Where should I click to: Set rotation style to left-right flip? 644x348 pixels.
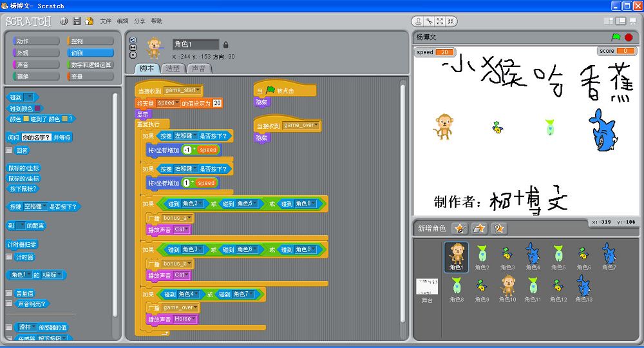(133, 48)
